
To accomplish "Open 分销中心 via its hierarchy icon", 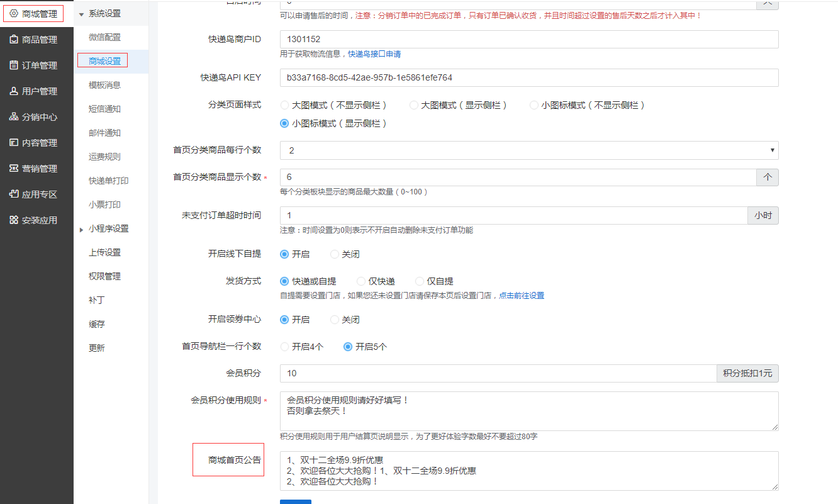I will tap(14, 117).
